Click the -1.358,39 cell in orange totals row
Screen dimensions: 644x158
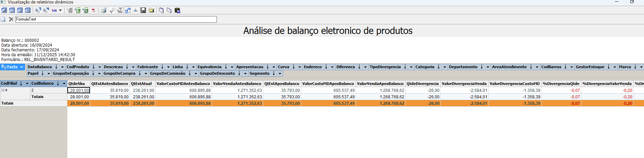pos(515,103)
